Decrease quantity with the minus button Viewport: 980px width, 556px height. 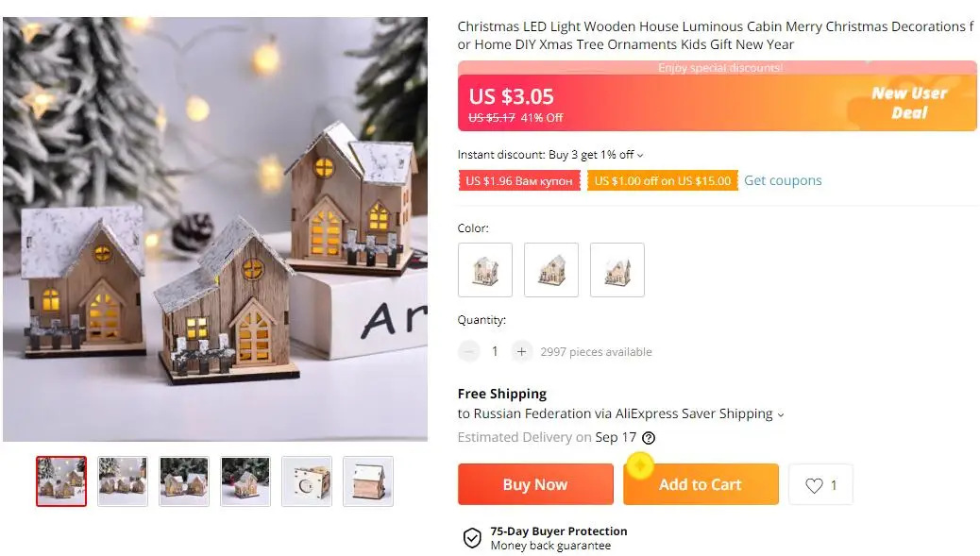pos(468,352)
